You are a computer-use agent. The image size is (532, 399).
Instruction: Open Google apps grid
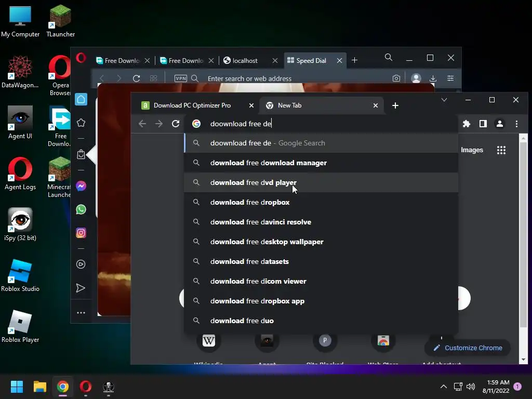coord(501,150)
